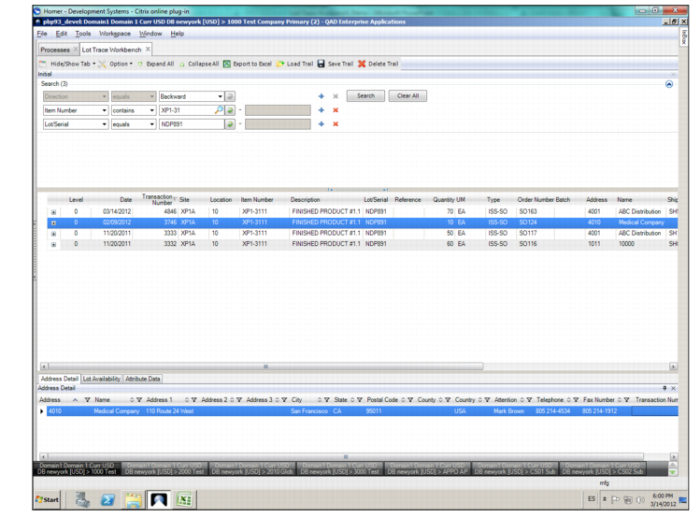This screenshot has width=700, height=517.
Task: Click the Address Detail horizontal scrollbar
Action: pyautogui.click(x=346, y=457)
